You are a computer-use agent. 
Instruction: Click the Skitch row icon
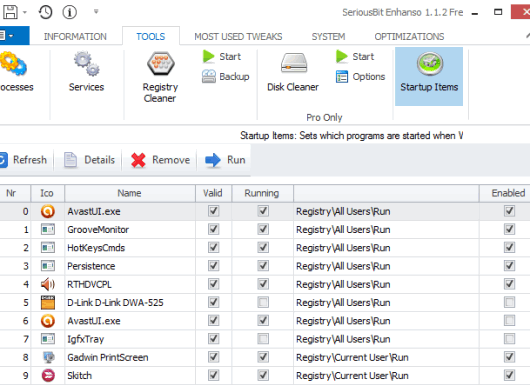(48, 376)
